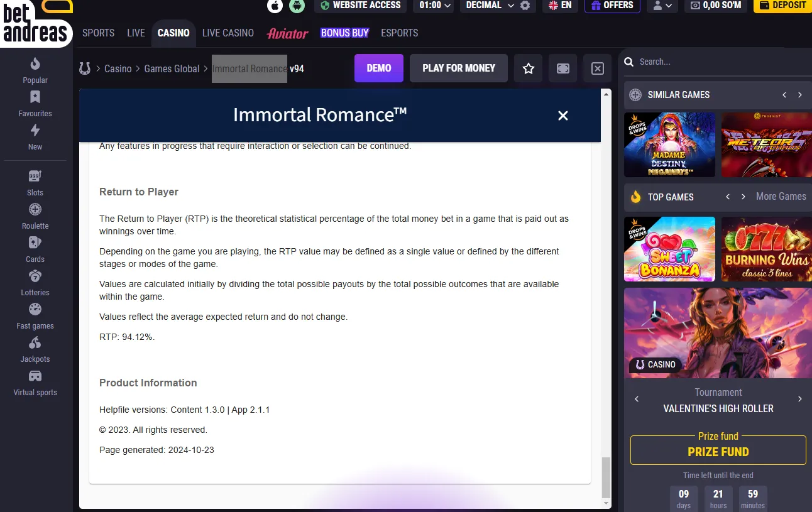This screenshot has width=812, height=512.
Task: Click the yellow DEPOSIT button
Action: [783, 6]
